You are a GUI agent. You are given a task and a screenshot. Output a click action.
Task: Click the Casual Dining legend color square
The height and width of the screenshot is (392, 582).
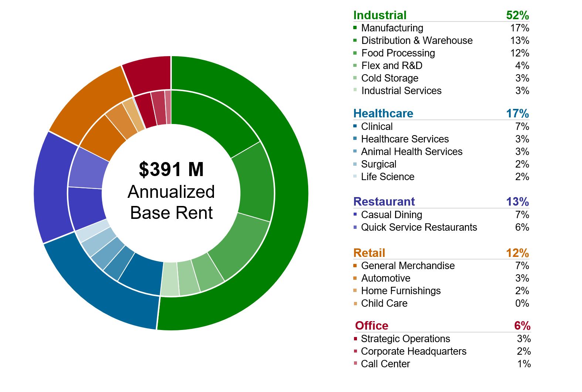point(355,214)
